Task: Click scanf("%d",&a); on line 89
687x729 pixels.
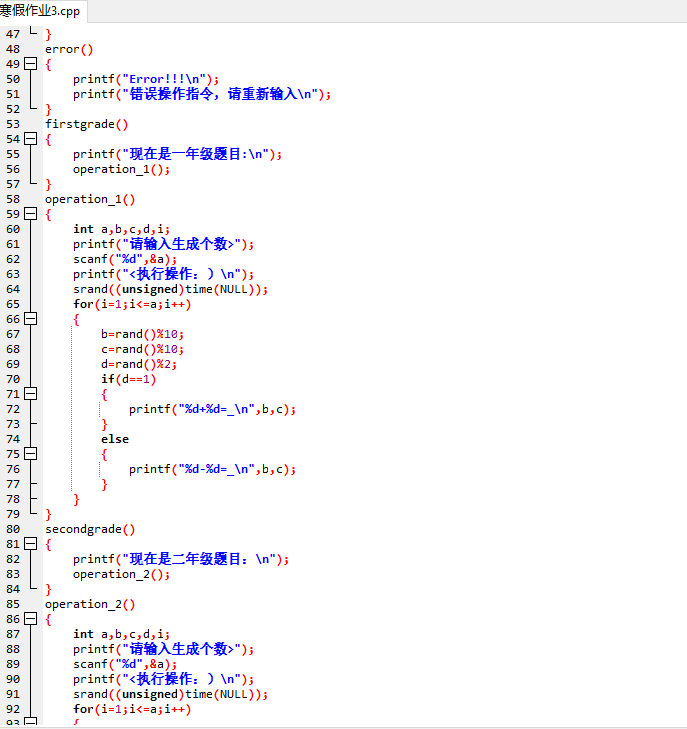Action: 125,664
